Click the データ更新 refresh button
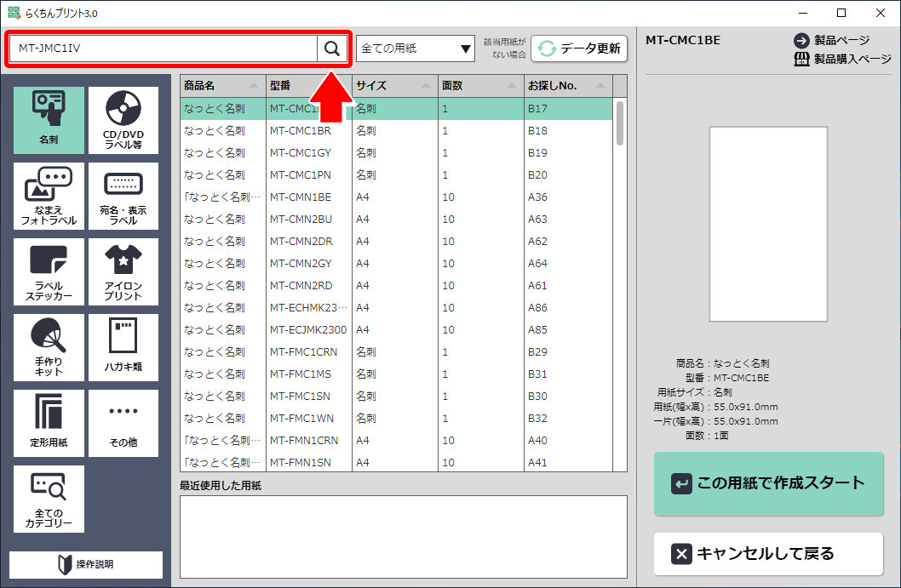The image size is (901, 588). (579, 49)
